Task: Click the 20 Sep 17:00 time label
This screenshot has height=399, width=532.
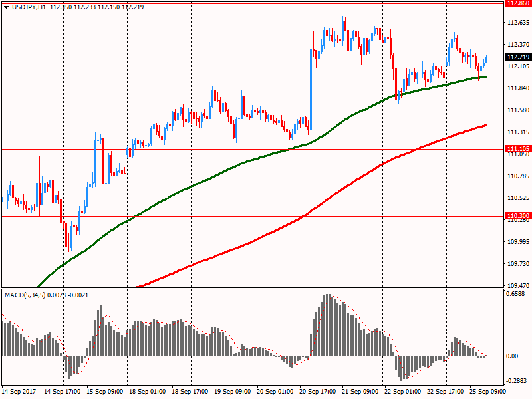Action: tap(318, 392)
